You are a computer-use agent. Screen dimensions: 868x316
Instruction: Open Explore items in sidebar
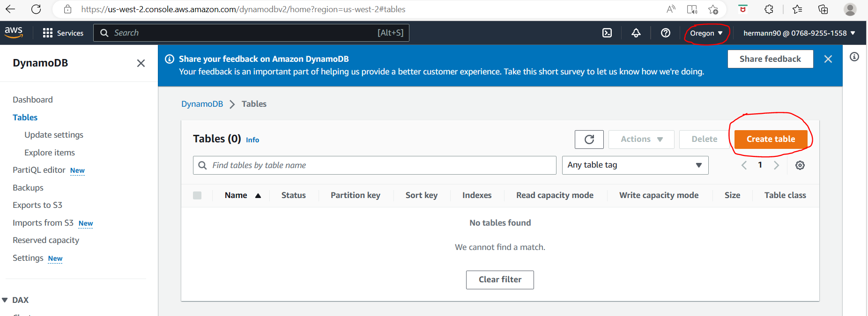tap(50, 153)
